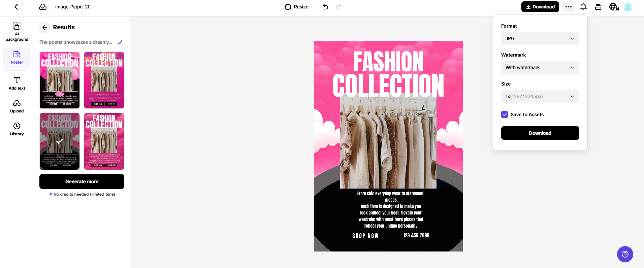The image size is (644, 268).
Task: Open the notifications bell
Action: point(583,7)
